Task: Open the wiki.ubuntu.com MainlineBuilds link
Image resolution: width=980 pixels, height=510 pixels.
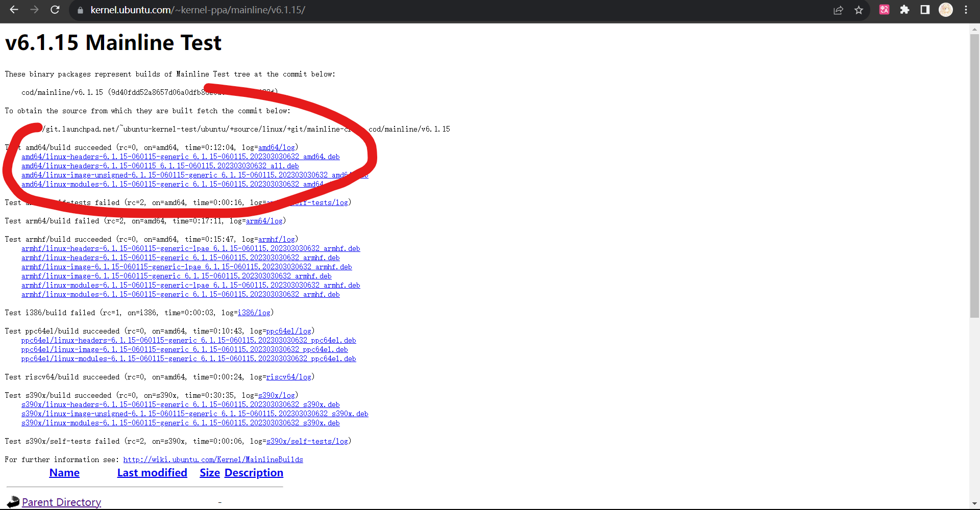Action: (213, 460)
